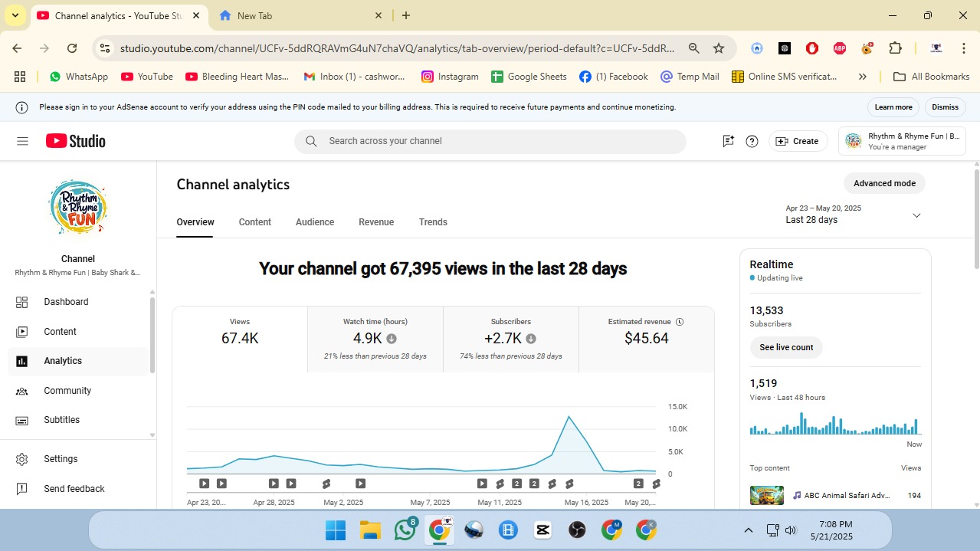Open Send feedback in the sidebar

tap(74, 489)
